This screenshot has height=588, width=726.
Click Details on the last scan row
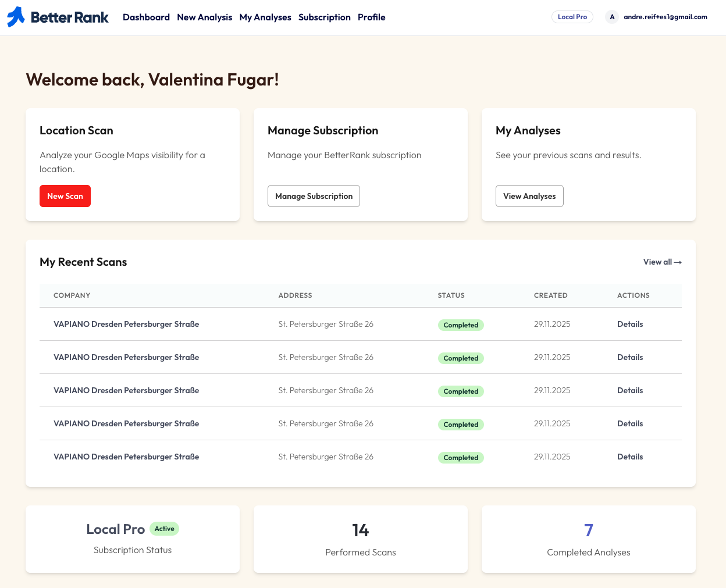pyautogui.click(x=630, y=457)
